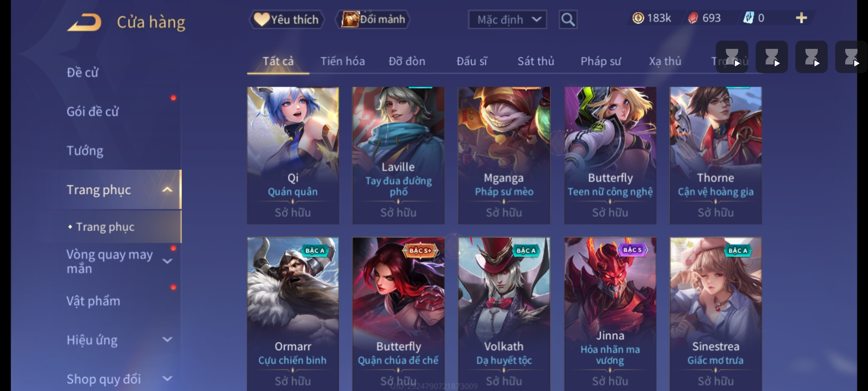
Task: Collapse the Trang phục sidebar section
Action: [167, 190]
